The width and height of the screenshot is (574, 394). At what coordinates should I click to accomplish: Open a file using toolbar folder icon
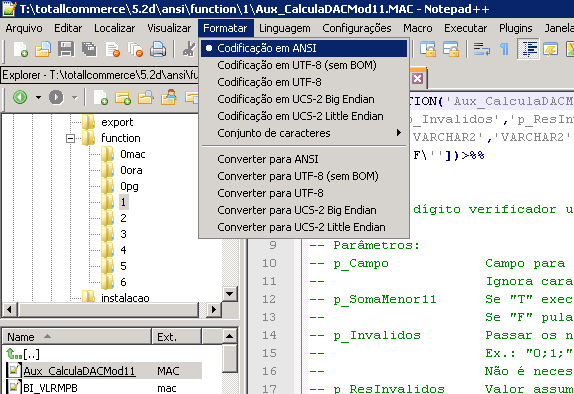pos(43,49)
